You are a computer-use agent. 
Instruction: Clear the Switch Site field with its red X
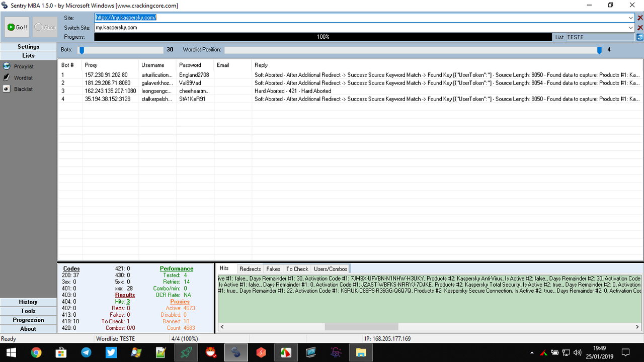pos(640,28)
